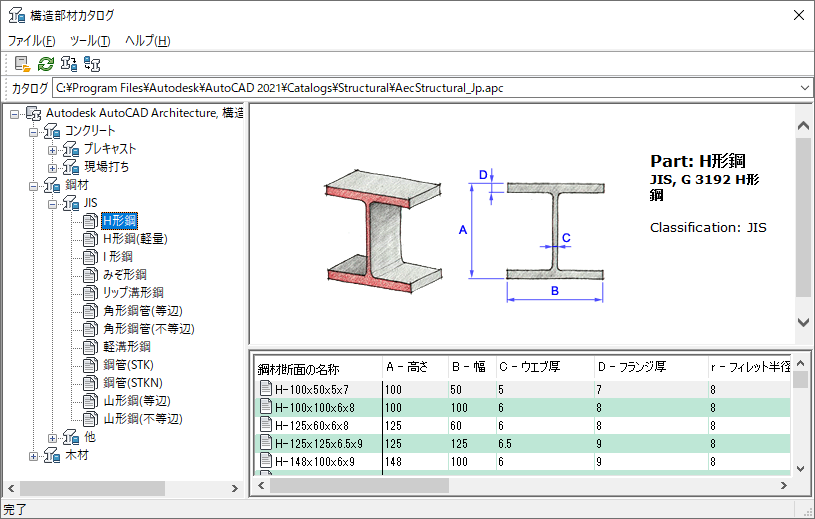This screenshot has height=519, width=815.
Task: Click the 木材 folder icon
Action: click(52, 456)
